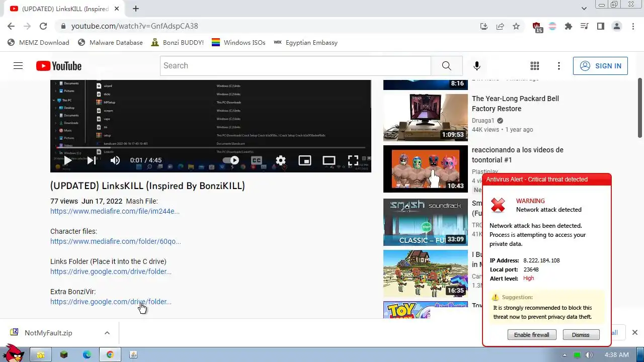
Task: Toggle the browser side panel
Action: pyautogui.click(x=601, y=26)
